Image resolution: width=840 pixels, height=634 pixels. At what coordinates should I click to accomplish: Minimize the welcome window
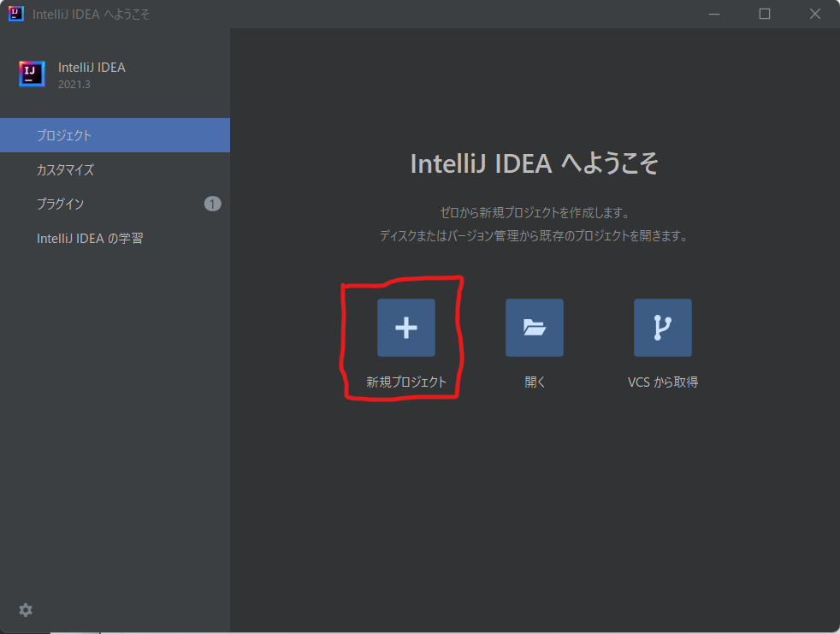tap(714, 14)
